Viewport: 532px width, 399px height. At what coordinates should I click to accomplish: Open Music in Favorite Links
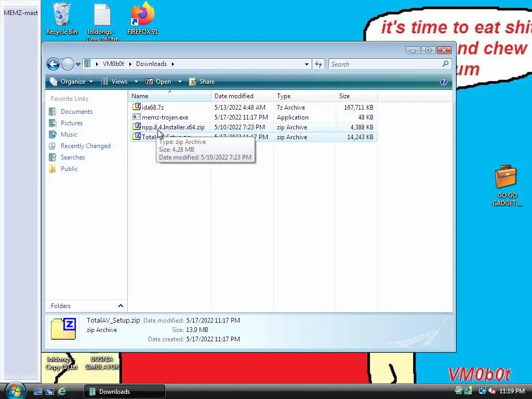[x=69, y=135]
